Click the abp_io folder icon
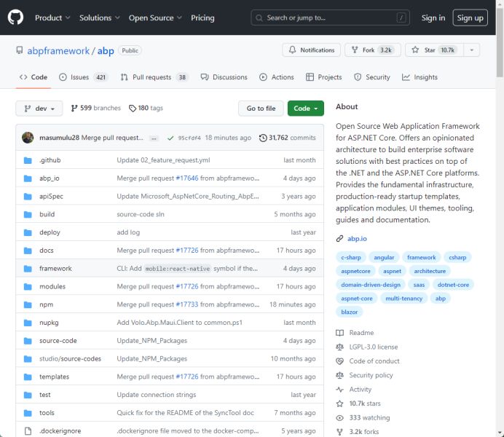Image resolution: width=504 pixels, height=437 pixels. (x=28, y=178)
